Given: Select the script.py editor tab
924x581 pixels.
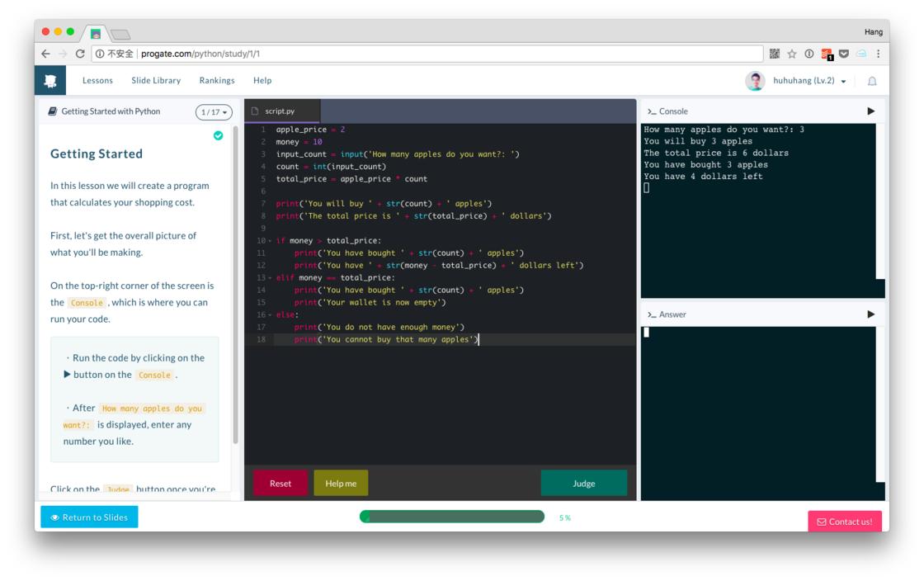Looking at the screenshot, I should click(x=282, y=111).
